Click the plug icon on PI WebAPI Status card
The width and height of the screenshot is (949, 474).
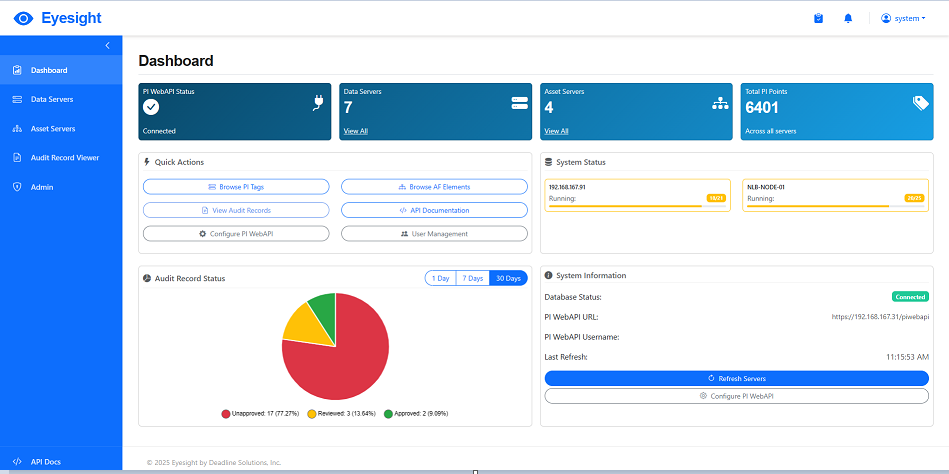point(318,102)
